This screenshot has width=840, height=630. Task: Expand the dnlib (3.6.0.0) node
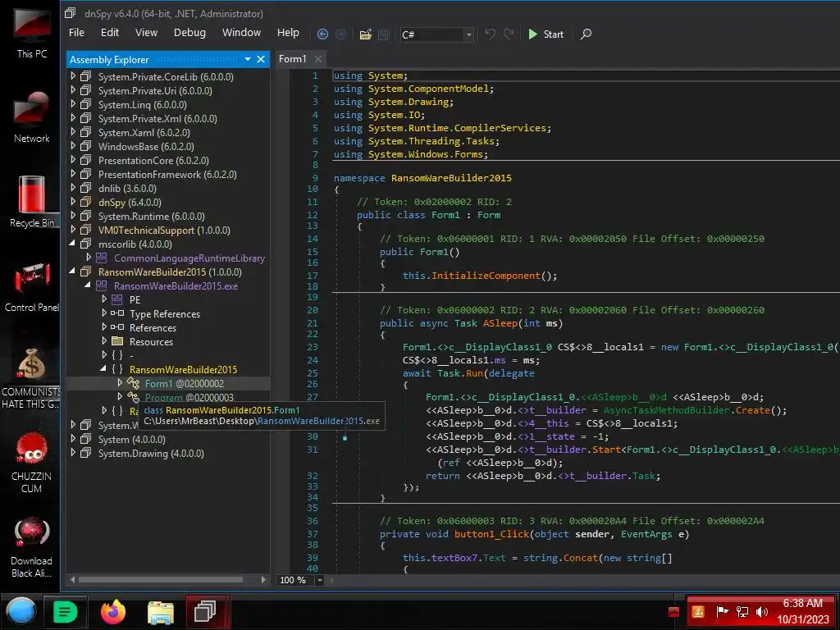(x=73, y=188)
